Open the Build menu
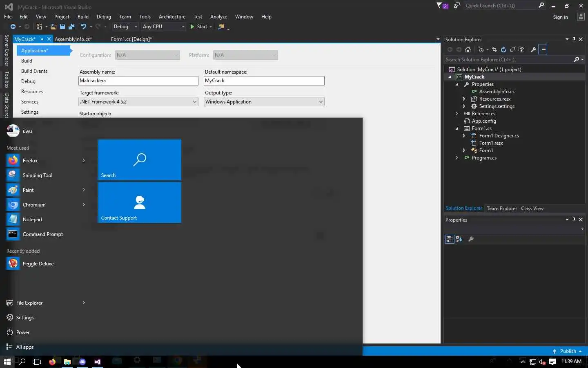 pos(83,17)
